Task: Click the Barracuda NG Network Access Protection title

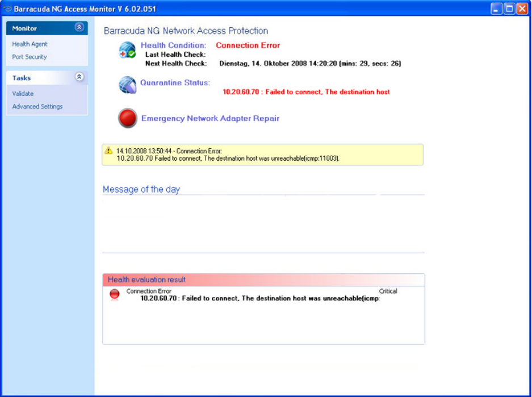Action: [x=186, y=31]
